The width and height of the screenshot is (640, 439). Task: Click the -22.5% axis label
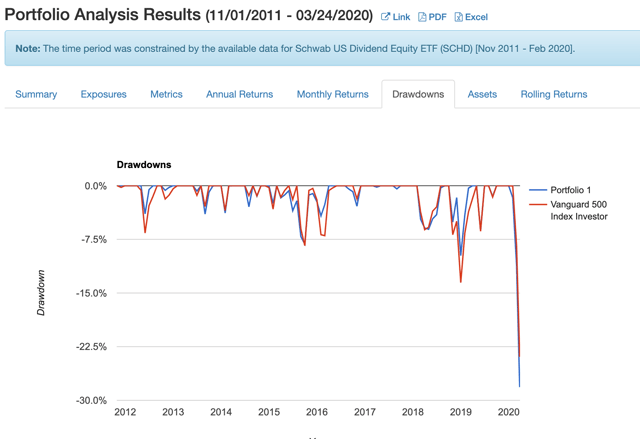point(91,347)
